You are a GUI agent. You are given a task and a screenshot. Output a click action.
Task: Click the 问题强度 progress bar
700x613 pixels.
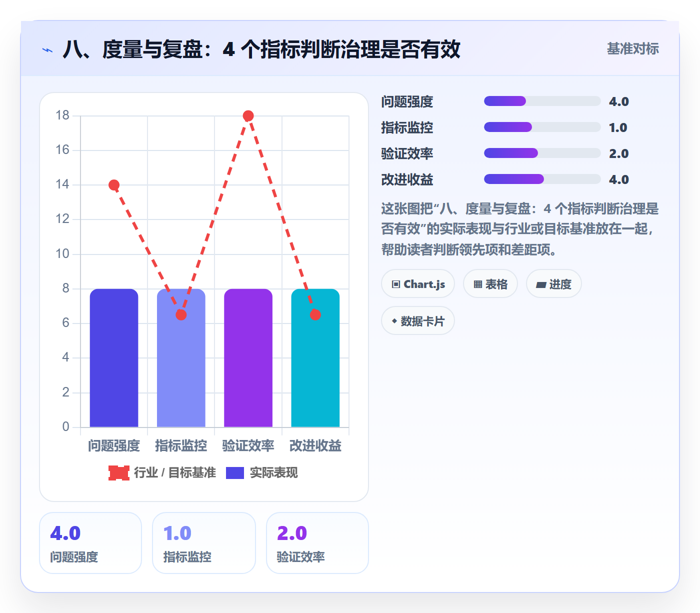click(x=542, y=101)
